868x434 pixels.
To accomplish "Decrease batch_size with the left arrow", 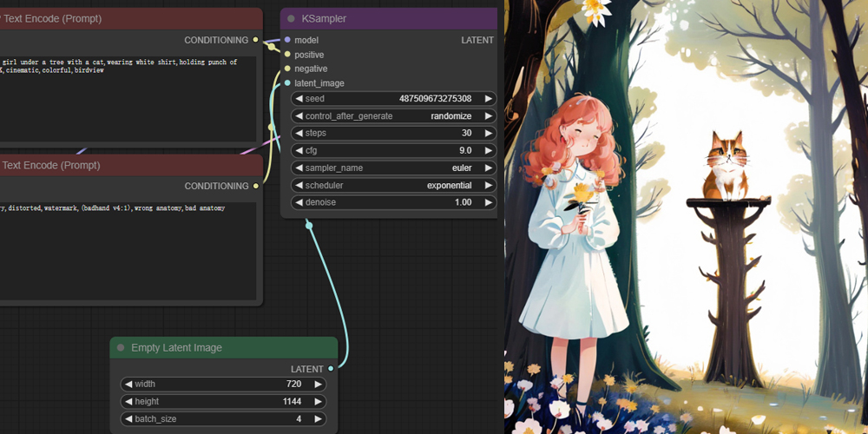I will coord(128,419).
